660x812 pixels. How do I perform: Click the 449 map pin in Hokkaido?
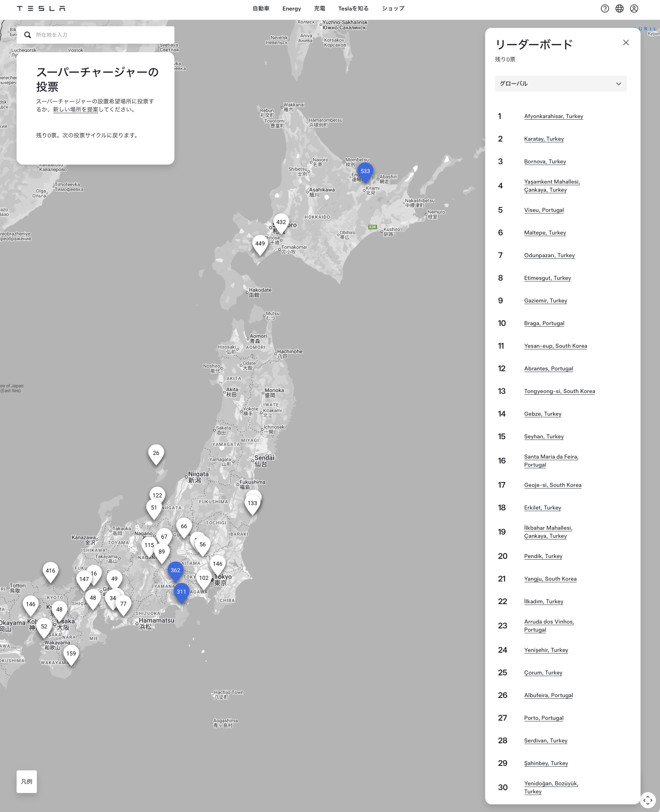tap(260, 244)
